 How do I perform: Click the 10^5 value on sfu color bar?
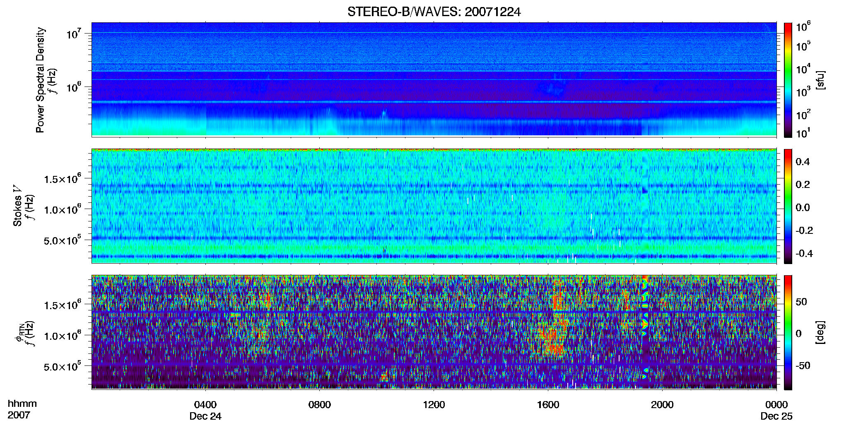(x=803, y=46)
